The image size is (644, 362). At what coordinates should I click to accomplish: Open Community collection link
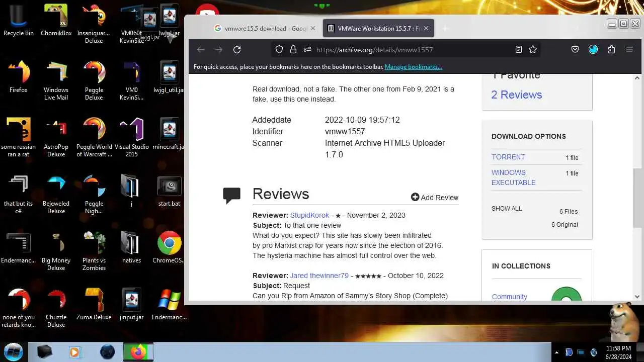(x=509, y=297)
